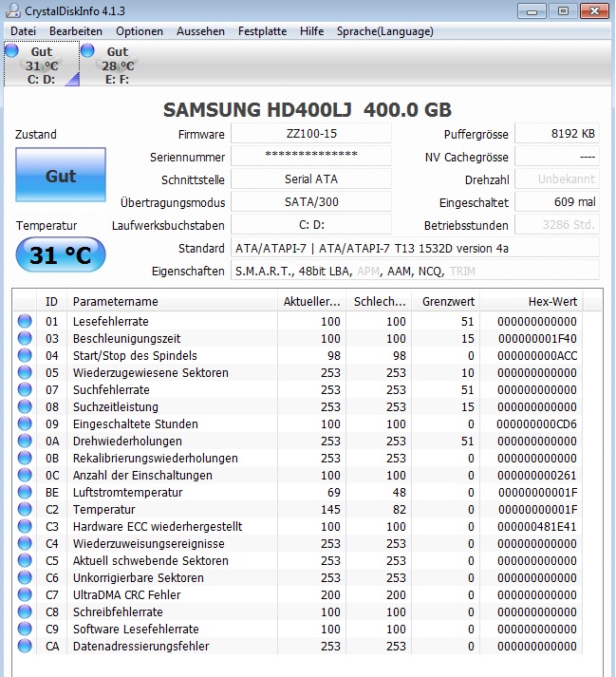Click the status icon for Luftstromtemperatur
Image resolution: width=616 pixels, height=677 pixels.
pyautogui.click(x=25, y=492)
